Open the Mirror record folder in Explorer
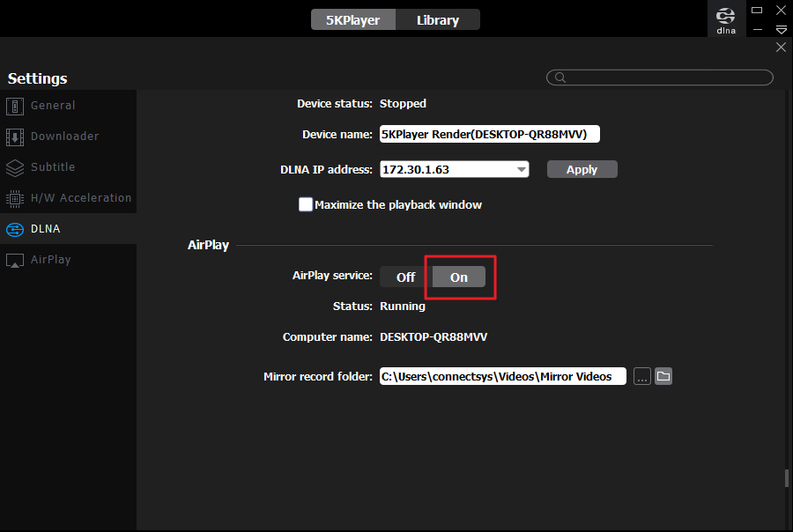The width and height of the screenshot is (793, 532). (x=663, y=376)
